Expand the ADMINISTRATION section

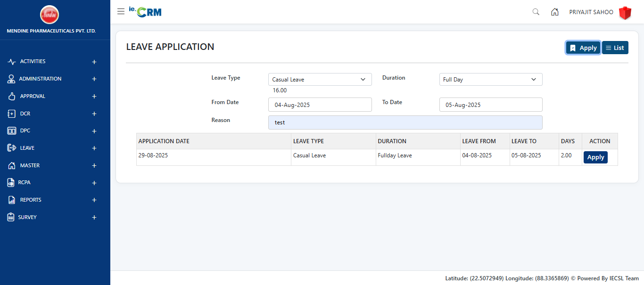[x=41, y=79]
